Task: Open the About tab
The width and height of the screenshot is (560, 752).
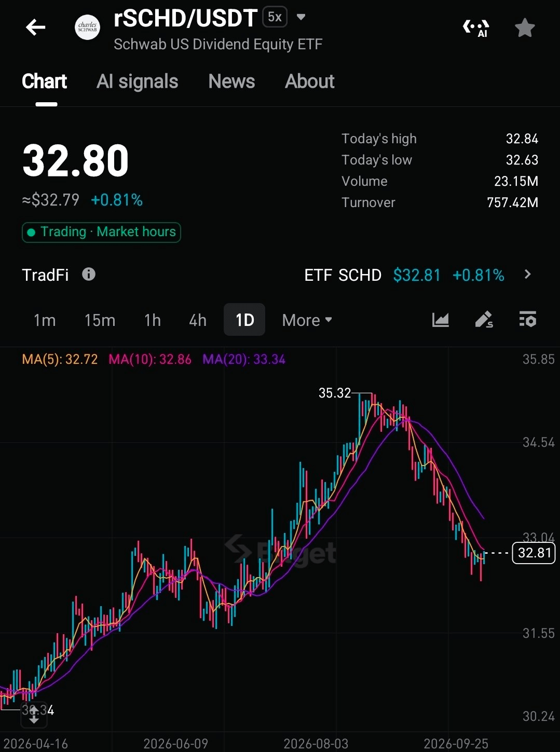Action: [x=310, y=81]
